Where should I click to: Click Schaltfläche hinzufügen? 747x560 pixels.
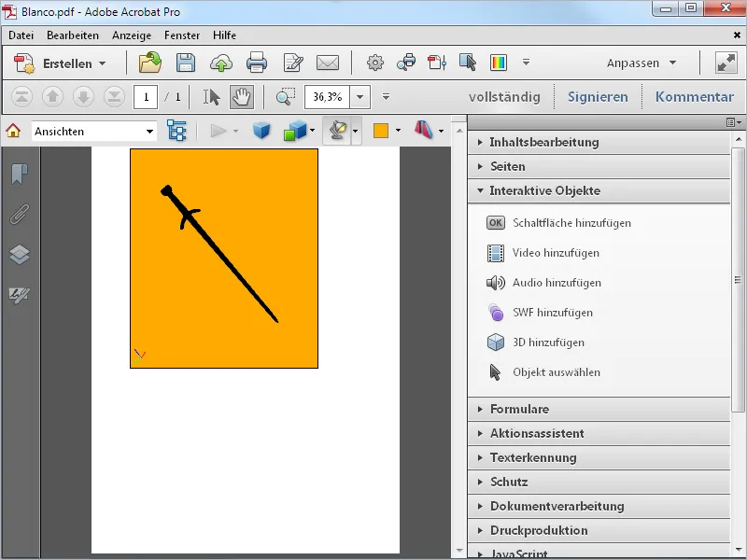click(558, 223)
